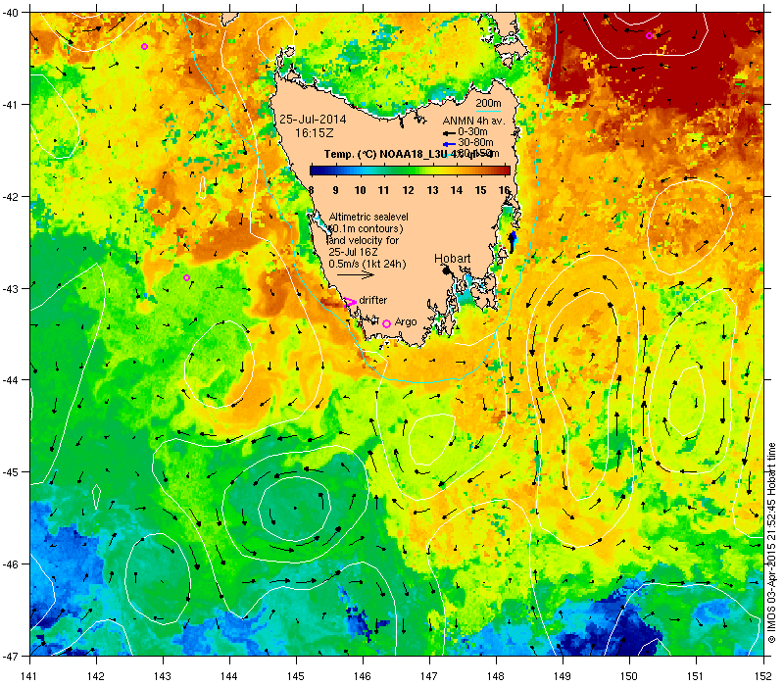
Task: Click longitude axis label '146'
Action: 363,676
